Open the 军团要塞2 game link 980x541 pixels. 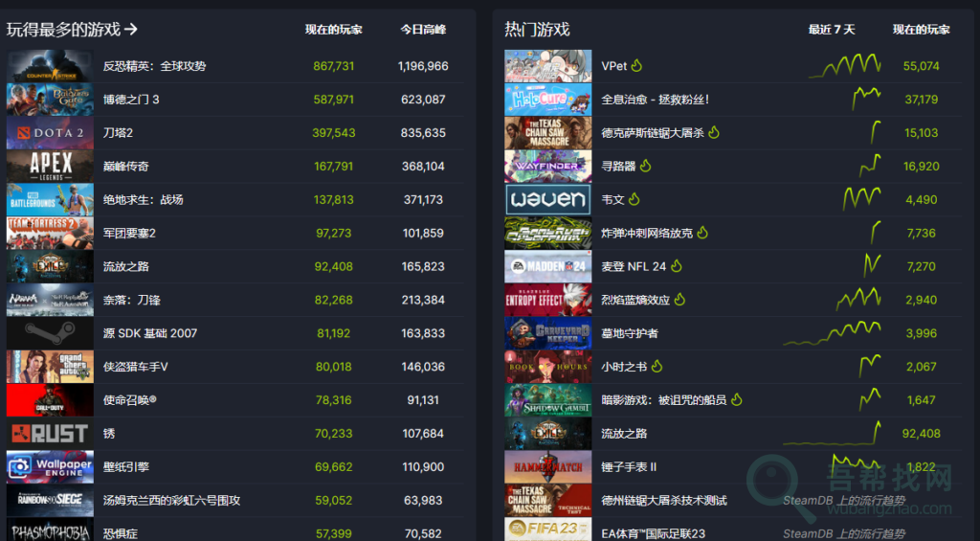coord(129,234)
